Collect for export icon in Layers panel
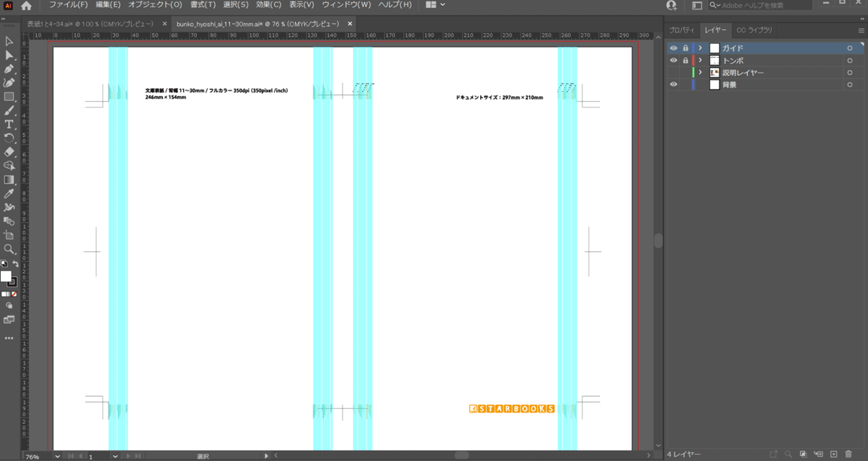 coord(774,454)
